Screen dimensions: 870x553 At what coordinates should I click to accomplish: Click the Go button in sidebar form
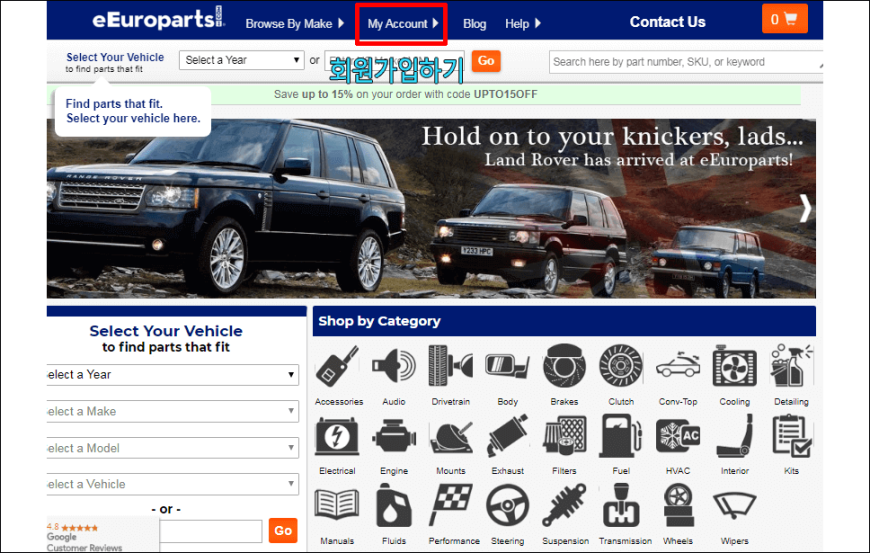[283, 531]
